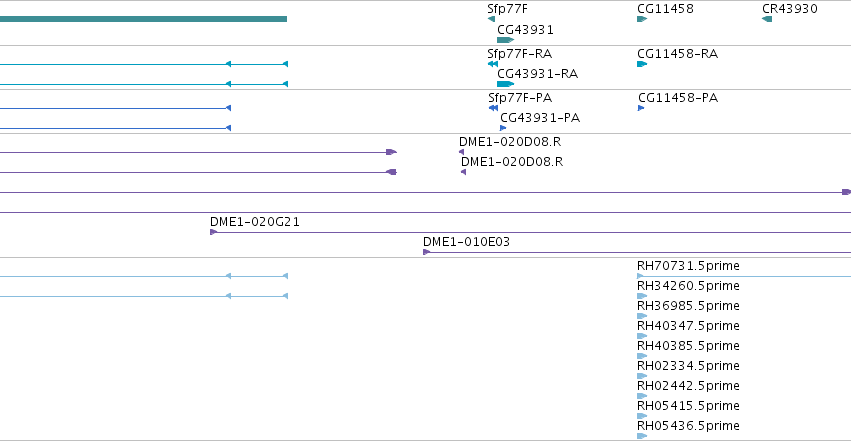Select the upper DME1-020D08.R label
This screenshot has width=851, height=441.
click(x=510, y=142)
